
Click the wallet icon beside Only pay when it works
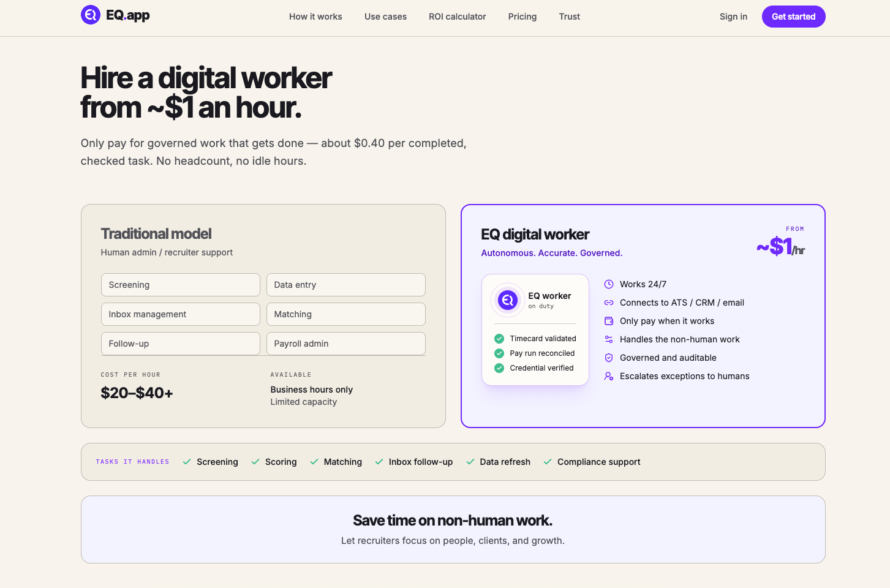[609, 321]
